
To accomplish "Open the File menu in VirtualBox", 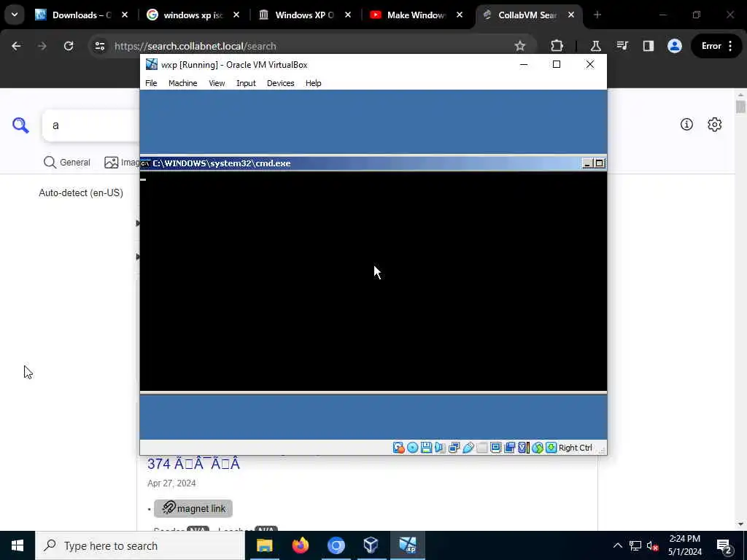I will (151, 83).
